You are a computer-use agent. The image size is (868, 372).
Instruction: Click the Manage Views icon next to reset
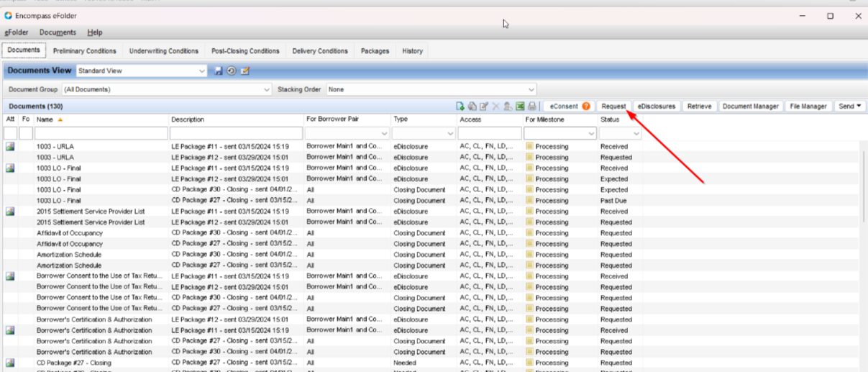245,71
